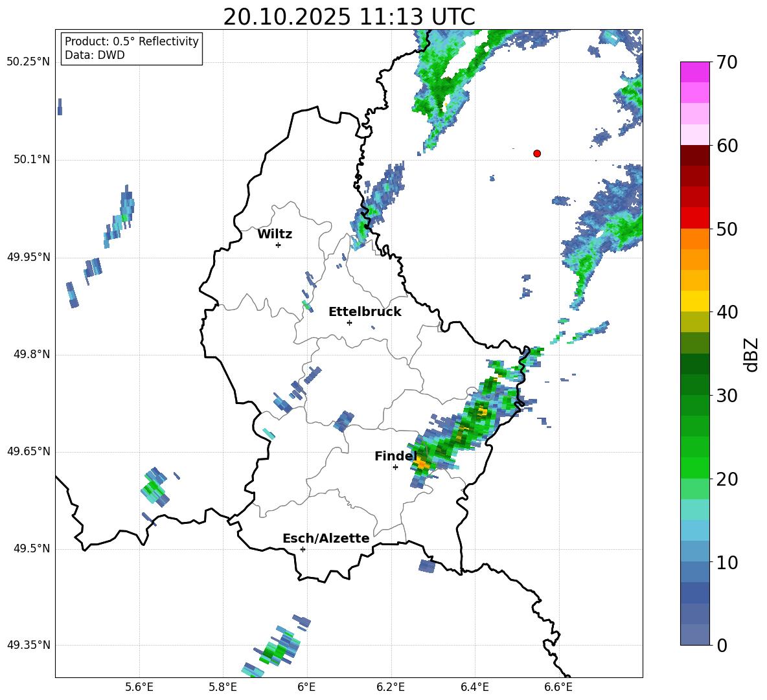Click the 49.5°N latitude label
The width and height of the screenshot is (767, 700).
tap(31, 548)
